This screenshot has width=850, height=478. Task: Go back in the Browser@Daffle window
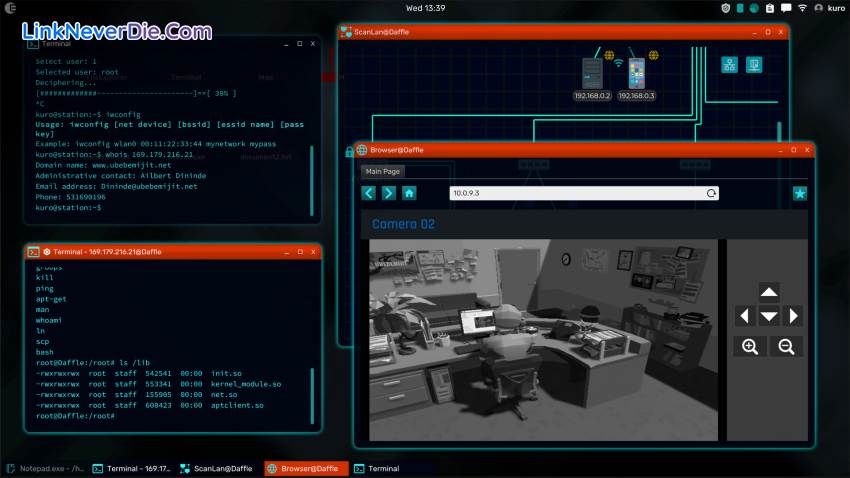coord(369,193)
